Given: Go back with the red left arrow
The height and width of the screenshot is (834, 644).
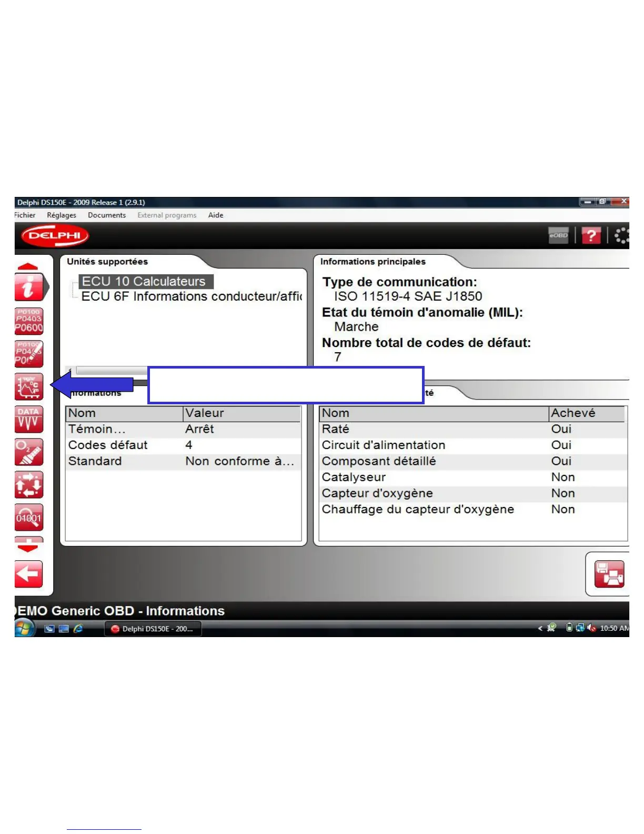Looking at the screenshot, I should point(29,574).
